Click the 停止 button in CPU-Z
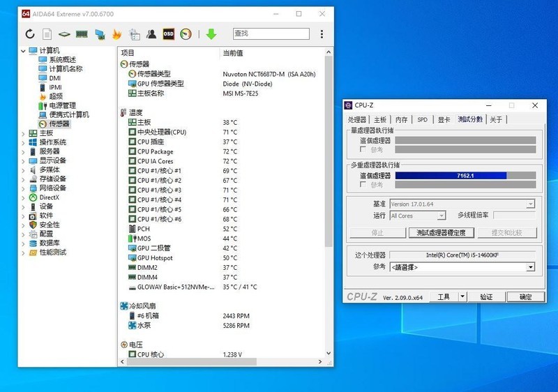 [377, 233]
